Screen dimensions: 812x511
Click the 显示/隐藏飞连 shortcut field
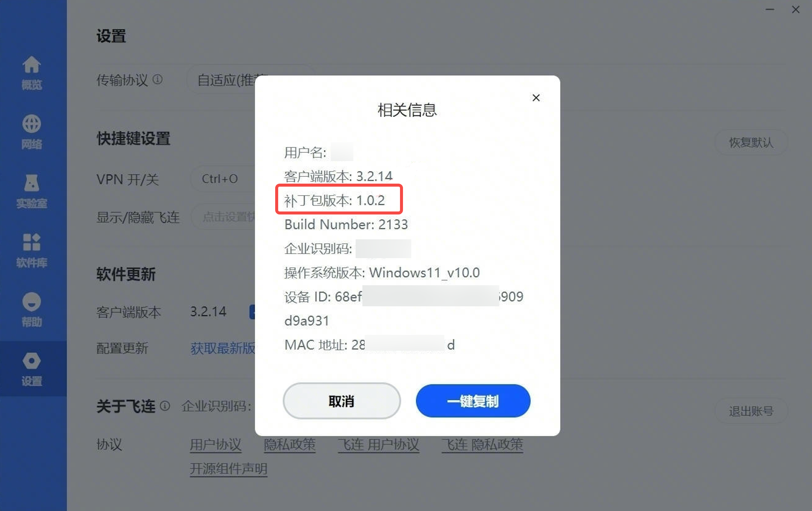[223, 217]
